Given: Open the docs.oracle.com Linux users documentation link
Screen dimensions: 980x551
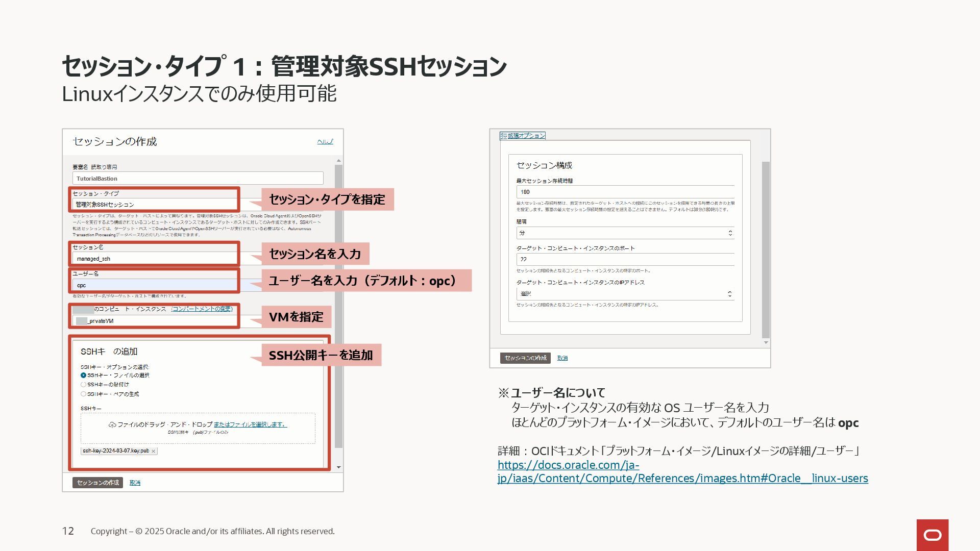Looking at the screenshot, I should (x=683, y=472).
